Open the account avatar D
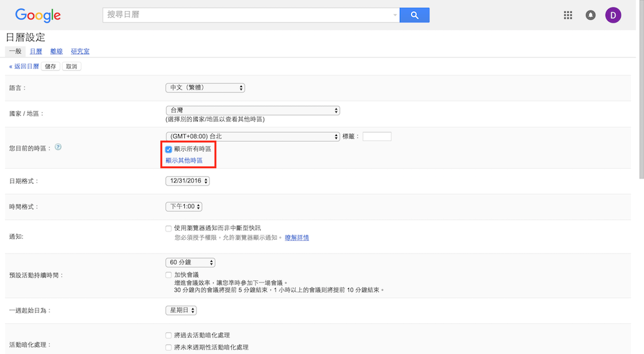 (x=613, y=15)
